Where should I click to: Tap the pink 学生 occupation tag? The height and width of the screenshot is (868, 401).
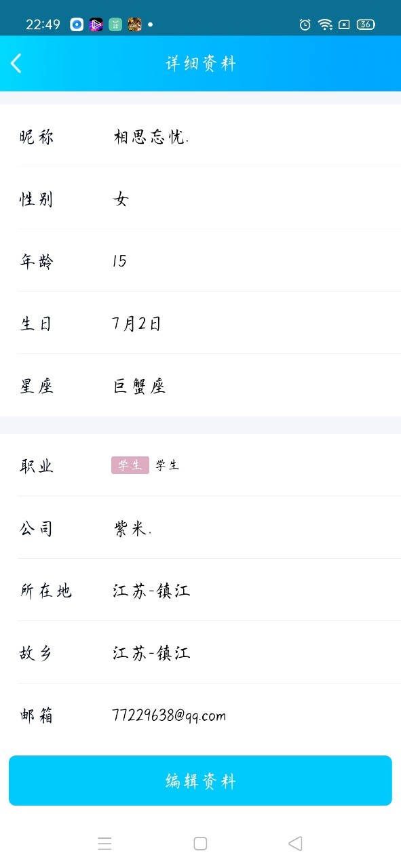[130, 465]
